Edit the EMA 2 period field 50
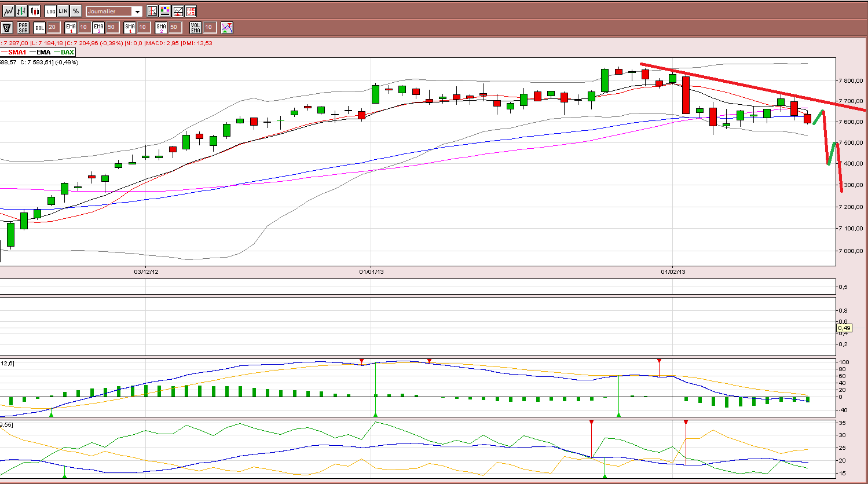This screenshot has height=484, width=868. 112,27
